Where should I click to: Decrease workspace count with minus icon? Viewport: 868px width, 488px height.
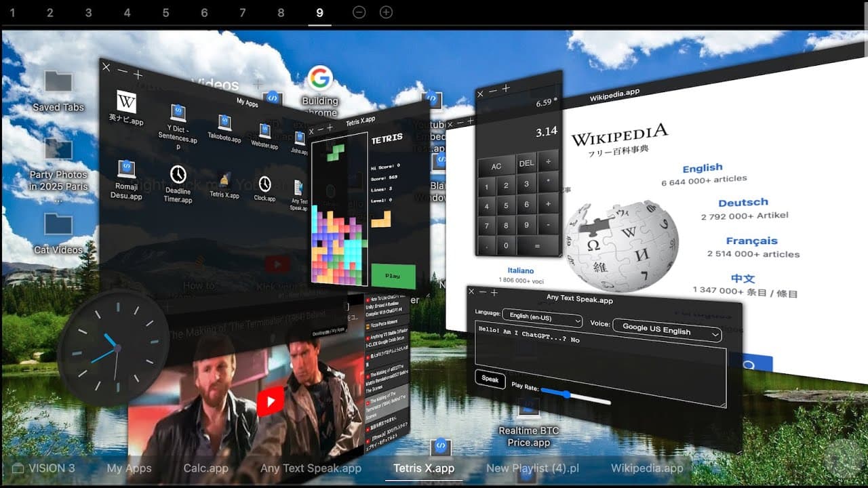[x=359, y=12]
